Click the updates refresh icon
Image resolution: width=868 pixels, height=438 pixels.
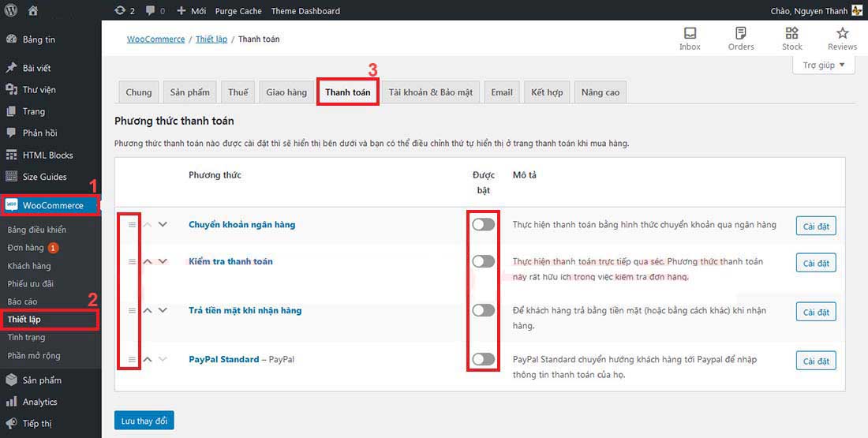click(x=119, y=11)
